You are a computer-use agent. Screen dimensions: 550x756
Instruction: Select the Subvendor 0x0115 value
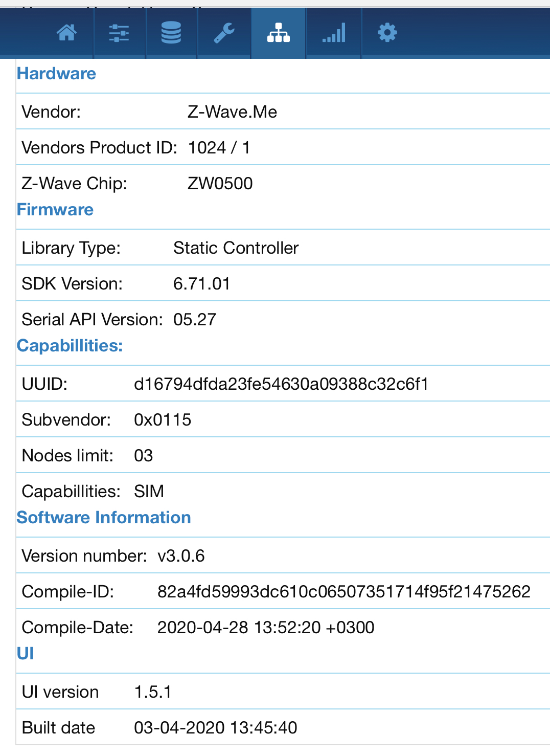point(163,420)
